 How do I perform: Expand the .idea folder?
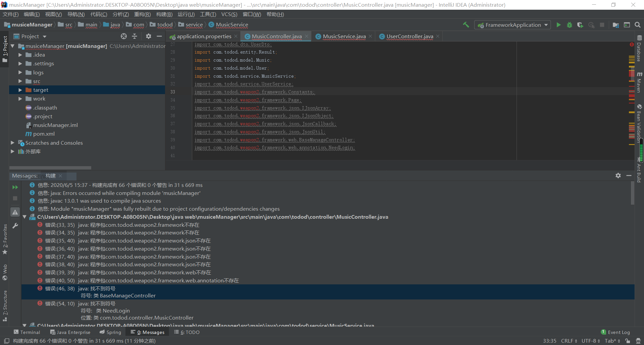point(20,55)
